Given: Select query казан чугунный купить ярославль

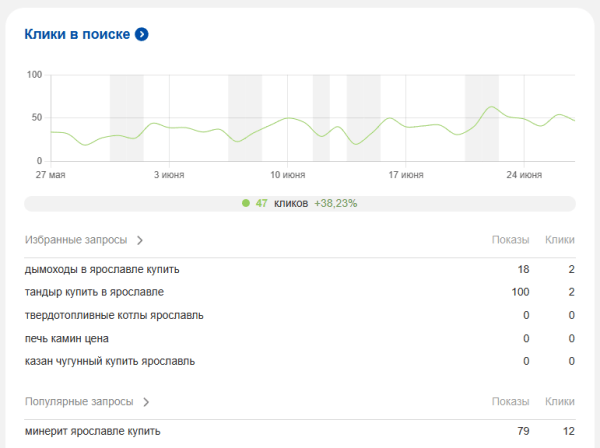Looking at the screenshot, I should coord(110,361).
